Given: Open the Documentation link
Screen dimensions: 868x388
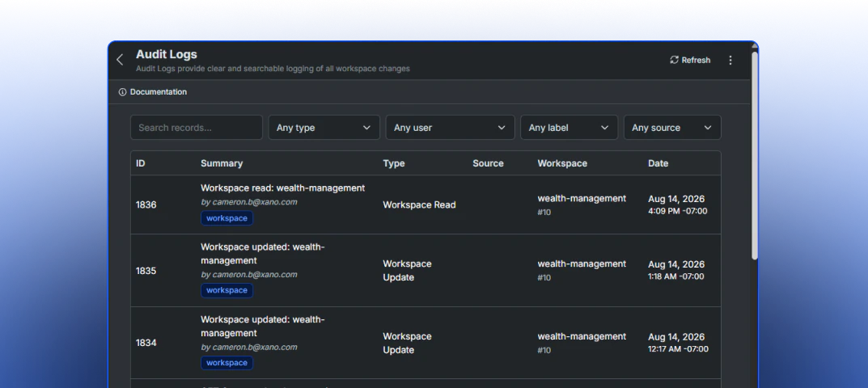Looking at the screenshot, I should tap(159, 92).
